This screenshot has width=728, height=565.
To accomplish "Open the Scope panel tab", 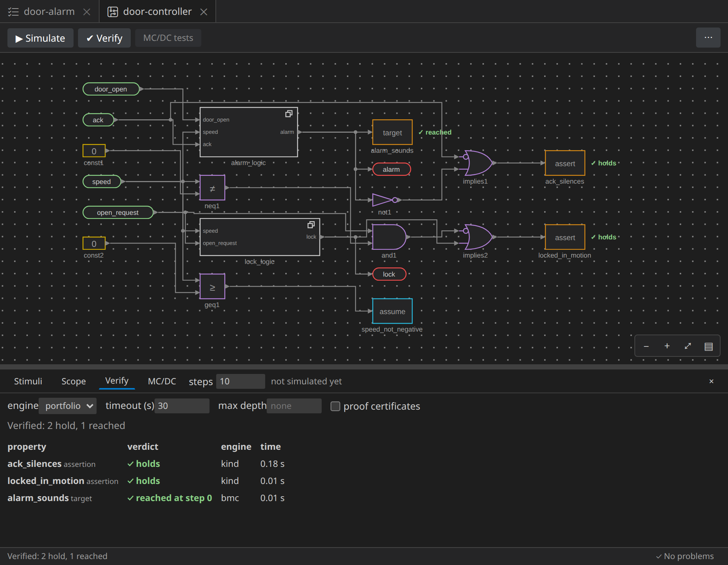I will 74,381.
